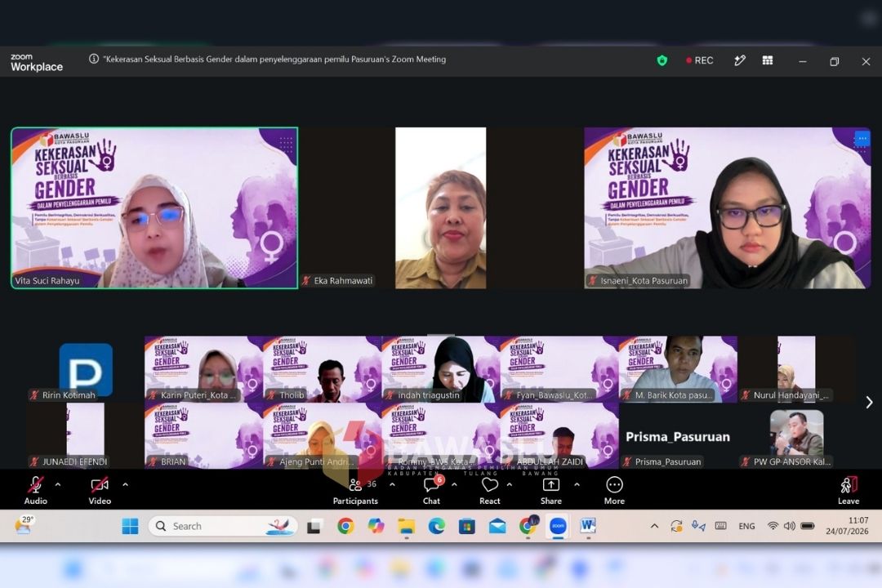Change the gallery view layout icon

[x=767, y=60]
